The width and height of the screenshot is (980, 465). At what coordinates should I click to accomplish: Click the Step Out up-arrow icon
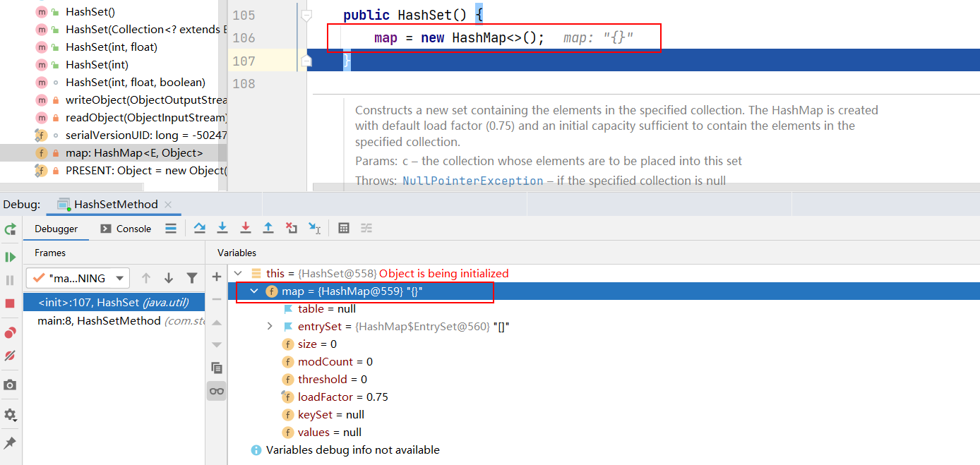click(268, 228)
